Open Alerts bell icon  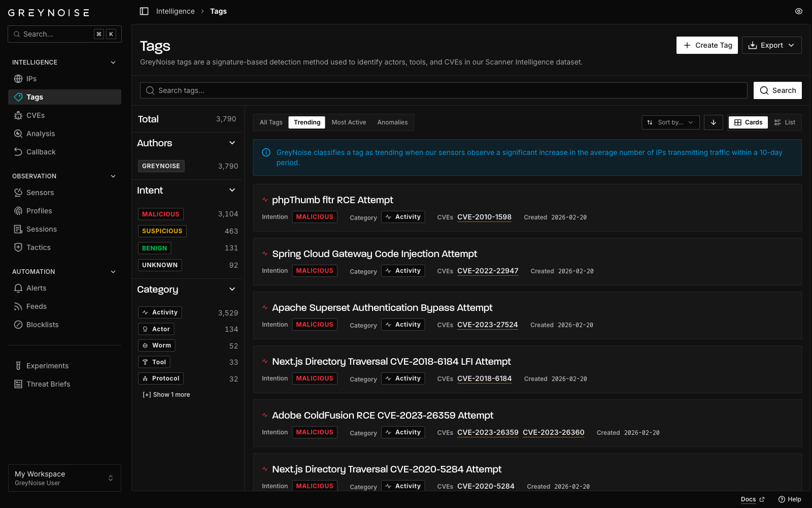(18, 288)
